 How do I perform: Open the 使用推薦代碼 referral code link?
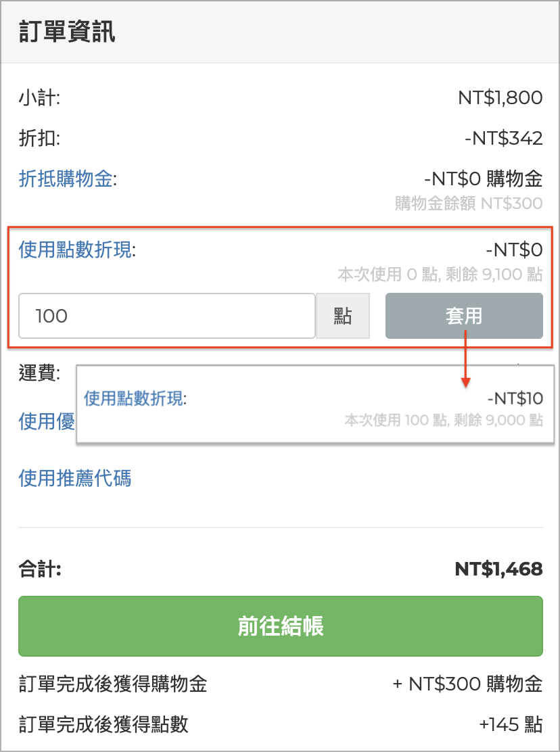tap(74, 479)
